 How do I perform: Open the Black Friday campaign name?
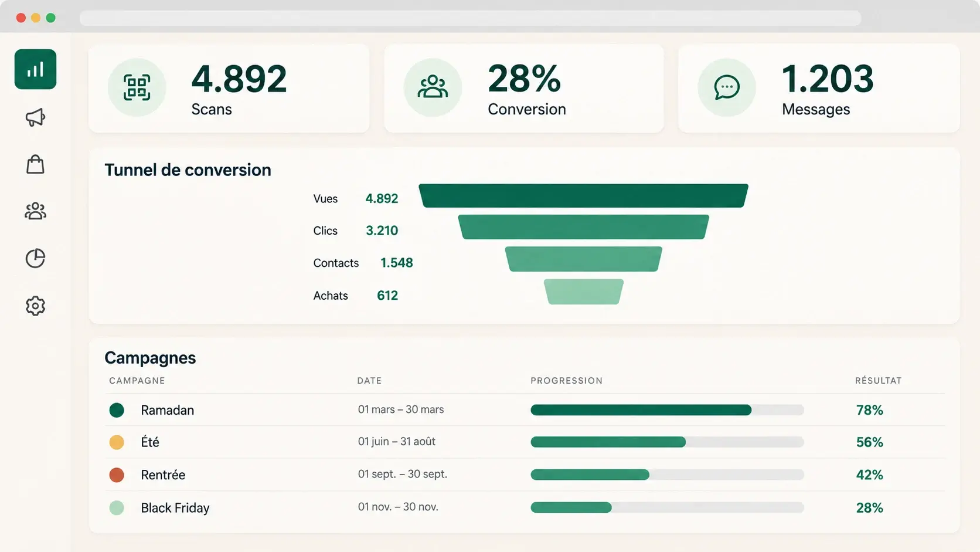(x=175, y=508)
